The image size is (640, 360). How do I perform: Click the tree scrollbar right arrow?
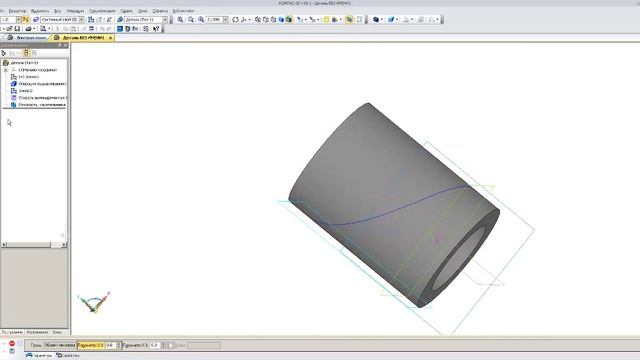tap(64, 245)
